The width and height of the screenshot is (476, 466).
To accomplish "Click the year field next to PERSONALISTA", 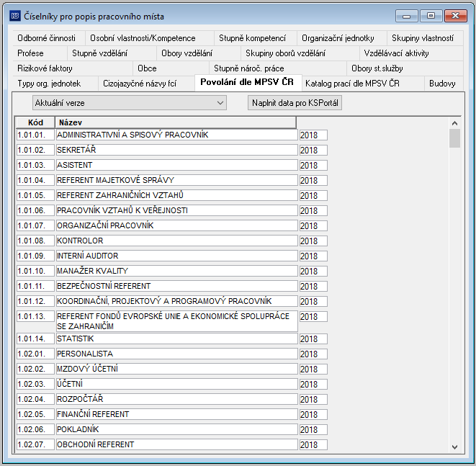I will click(313, 354).
